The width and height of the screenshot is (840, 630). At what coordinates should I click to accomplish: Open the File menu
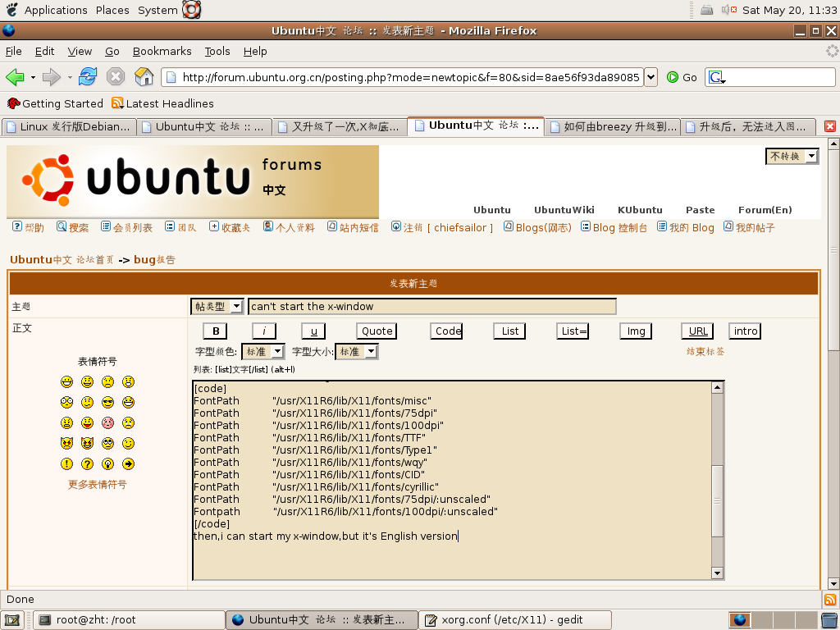tap(13, 52)
